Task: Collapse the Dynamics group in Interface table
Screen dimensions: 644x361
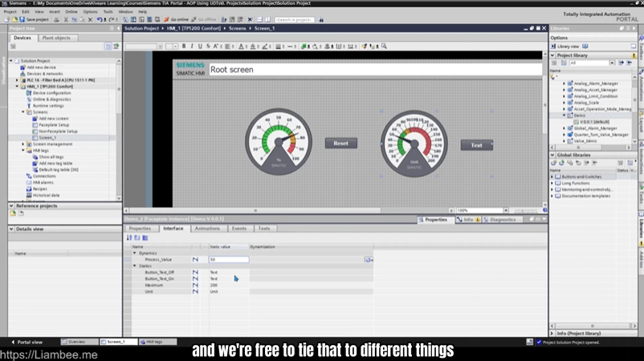Action: click(x=135, y=253)
